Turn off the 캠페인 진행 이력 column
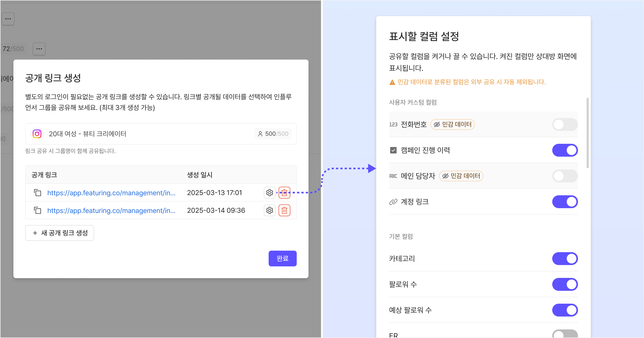 click(565, 150)
